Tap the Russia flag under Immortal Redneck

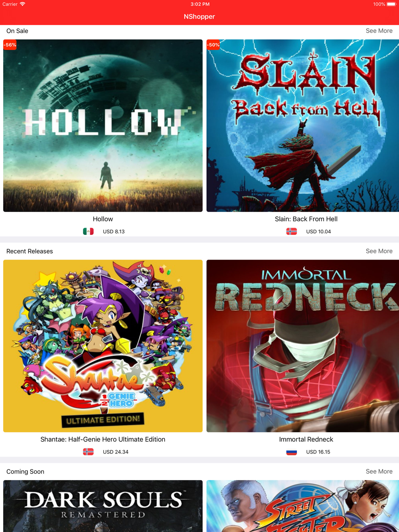click(x=292, y=452)
